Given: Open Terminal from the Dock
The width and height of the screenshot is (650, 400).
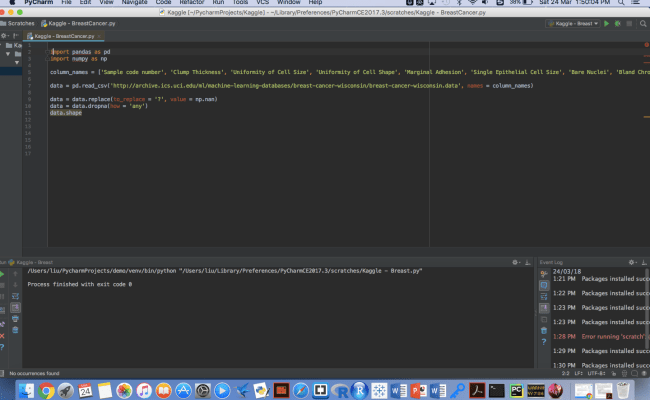Looking at the screenshot, I should [x=497, y=390].
